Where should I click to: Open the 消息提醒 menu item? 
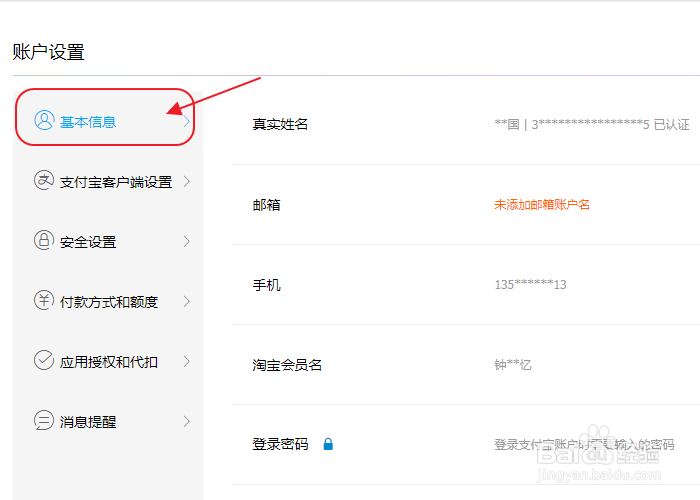[x=108, y=421]
